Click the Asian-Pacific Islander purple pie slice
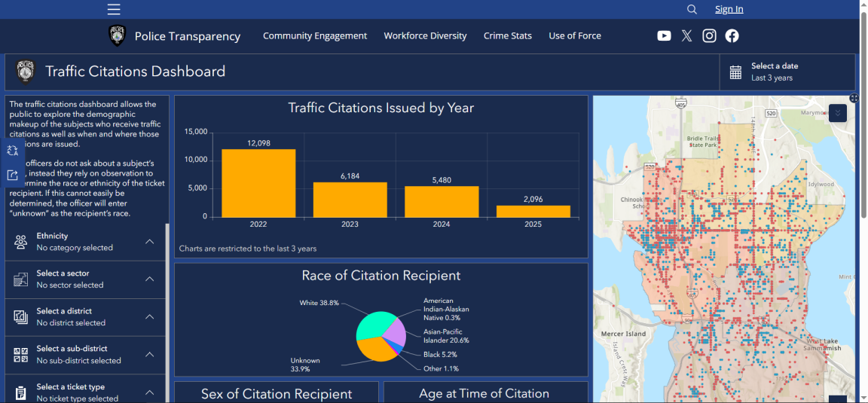This screenshot has height=403, width=868. point(396,333)
